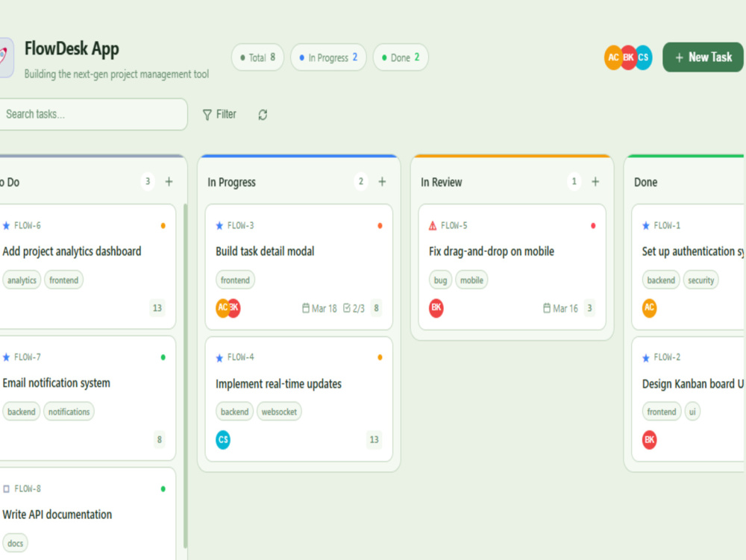Click the green priority dot on FLOW-7
This screenshot has height=560, width=746.
pyautogui.click(x=163, y=357)
